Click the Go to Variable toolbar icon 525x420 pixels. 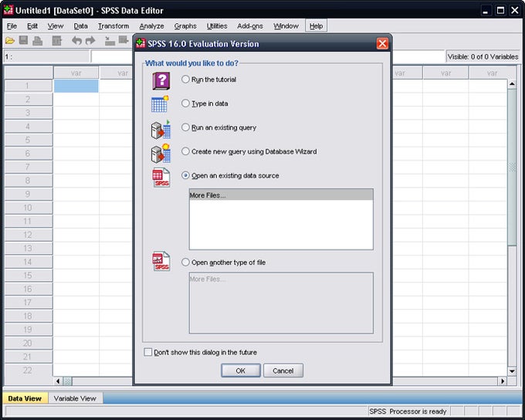[124, 40]
